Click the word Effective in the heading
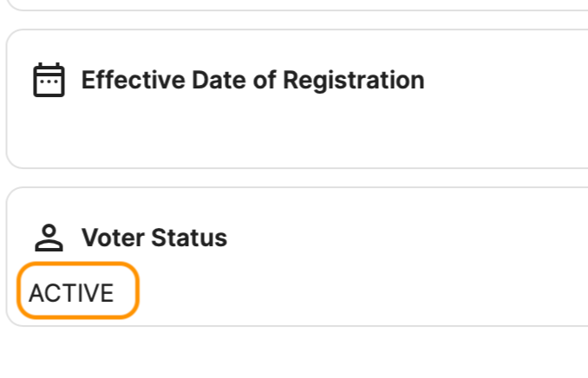The image size is (588, 378). coord(134,80)
